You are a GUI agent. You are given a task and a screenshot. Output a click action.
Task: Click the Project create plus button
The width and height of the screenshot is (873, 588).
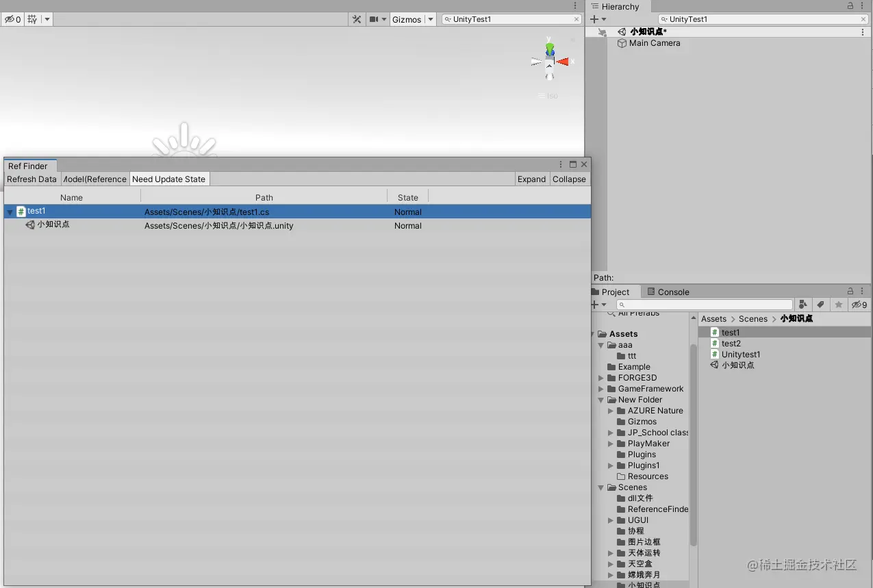pyautogui.click(x=594, y=305)
